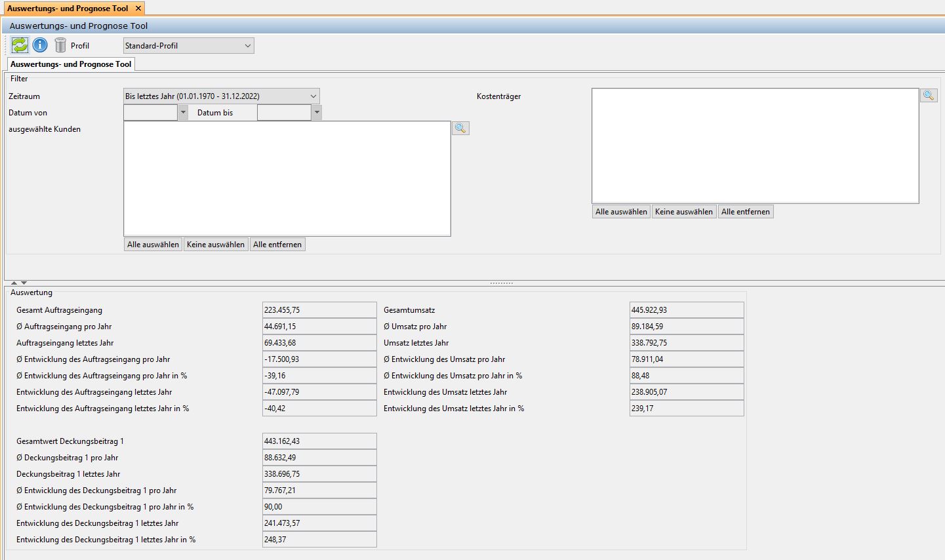Close the Auswertungs- und Prognose Tool tab
The image size is (945, 560).
pos(138,9)
